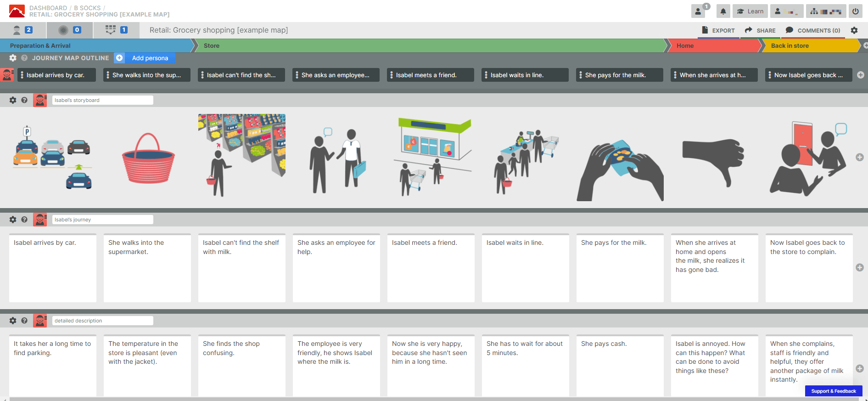Image resolution: width=868 pixels, height=401 pixels.
Task: Open the organization hierarchy icon in header
Action: tap(827, 11)
